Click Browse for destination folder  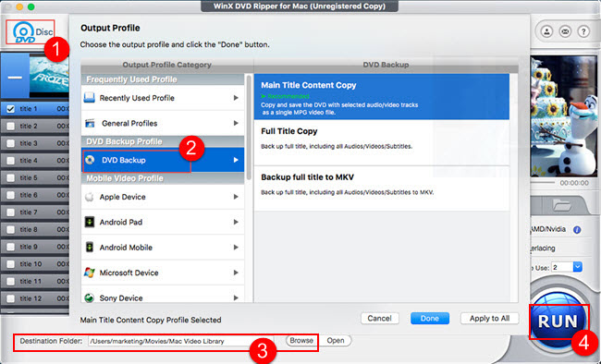301,341
